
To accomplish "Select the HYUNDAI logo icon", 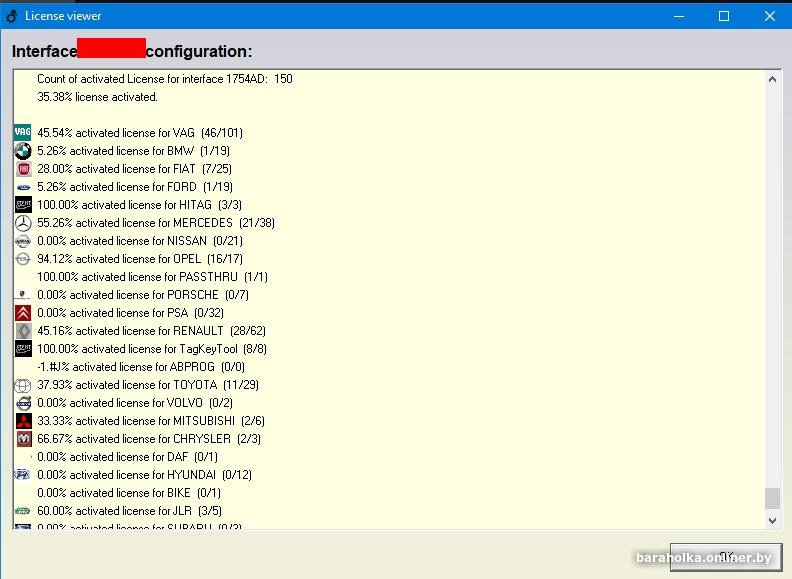I will [23, 475].
